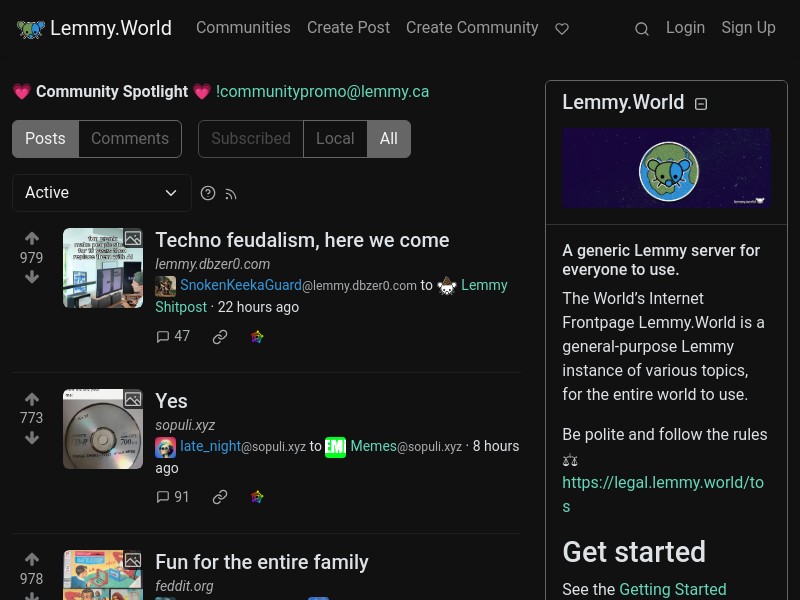The width and height of the screenshot is (800, 600).
Task: Open feddit.org source link
Action: tap(184, 586)
